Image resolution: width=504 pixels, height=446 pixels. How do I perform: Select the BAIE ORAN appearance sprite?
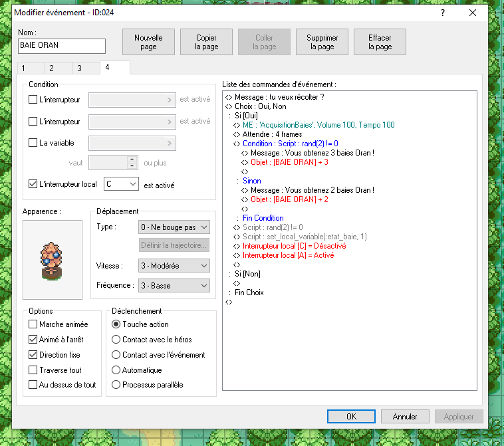click(53, 260)
